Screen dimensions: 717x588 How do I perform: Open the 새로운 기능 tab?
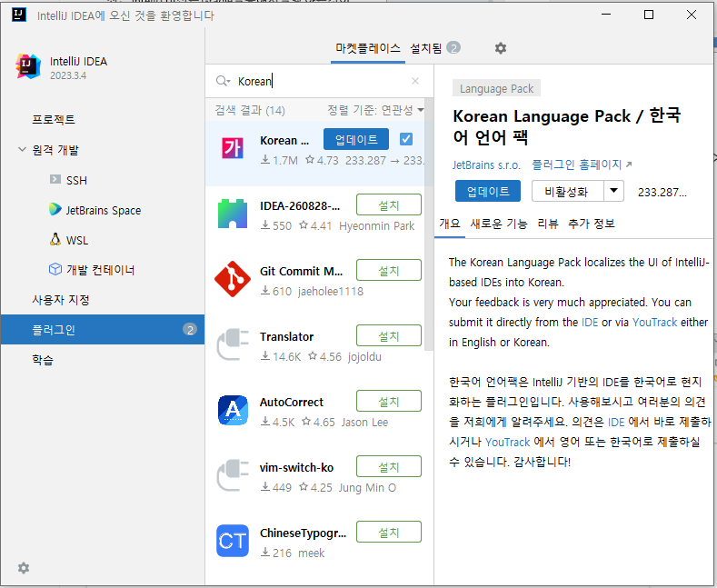(498, 224)
